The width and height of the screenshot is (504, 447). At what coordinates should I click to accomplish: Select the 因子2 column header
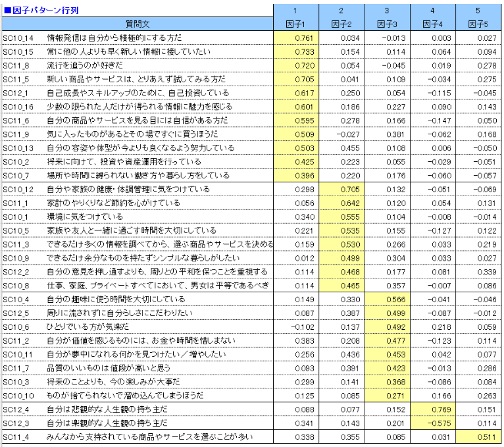pos(341,24)
